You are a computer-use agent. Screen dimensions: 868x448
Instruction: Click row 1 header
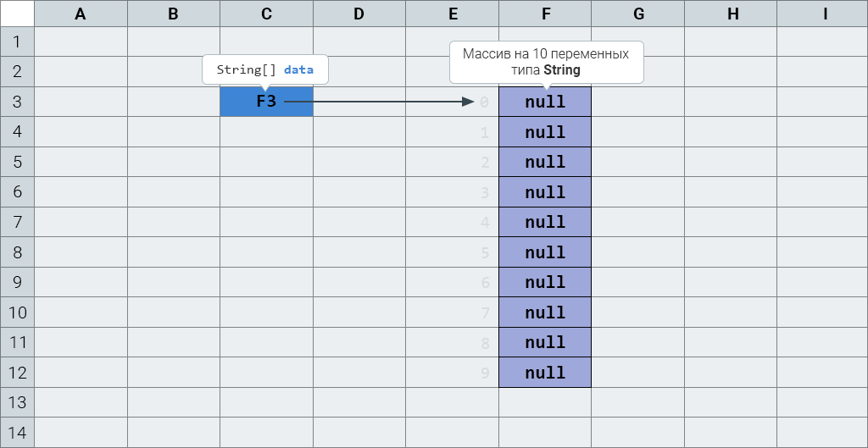pyautogui.click(x=17, y=42)
